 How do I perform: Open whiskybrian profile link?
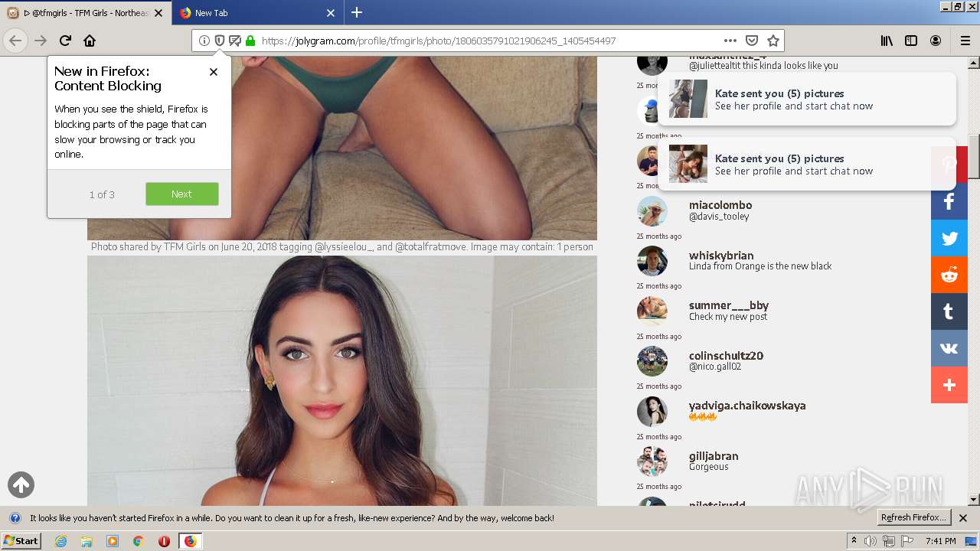click(x=721, y=256)
